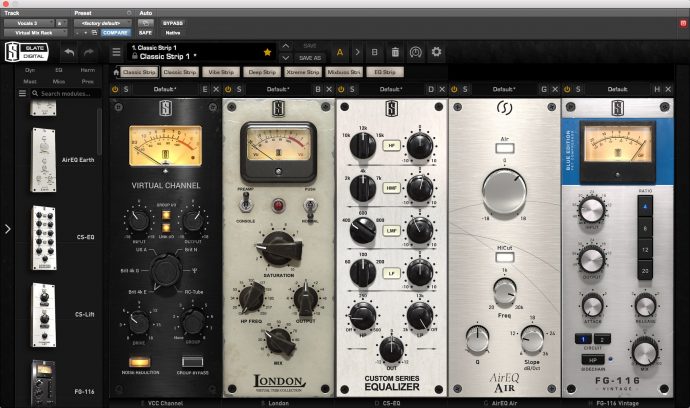690x408 pixels.
Task: Mark Classic Strip 1 preset as favorite
Action: pyautogui.click(x=267, y=52)
